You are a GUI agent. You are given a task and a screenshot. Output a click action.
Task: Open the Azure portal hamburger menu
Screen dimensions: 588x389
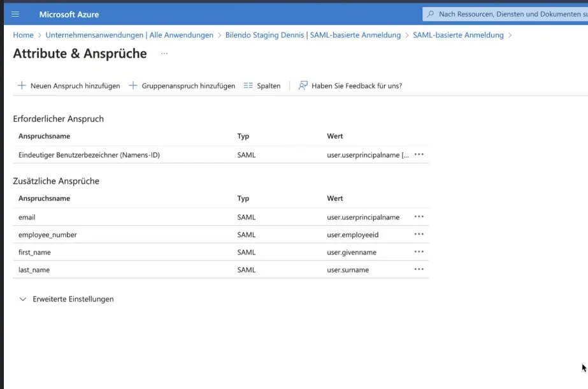click(x=15, y=14)
